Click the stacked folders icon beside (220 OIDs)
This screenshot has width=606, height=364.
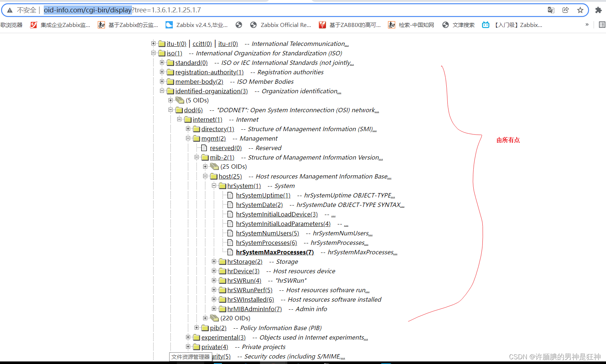(x=214, y=318)
